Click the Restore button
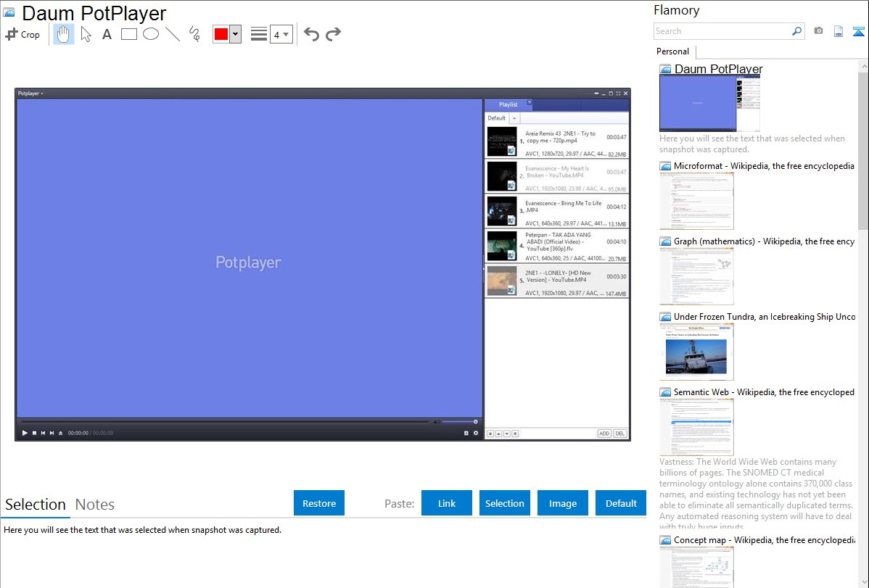This screenshot has width=869, height=588. pos(319,503)
